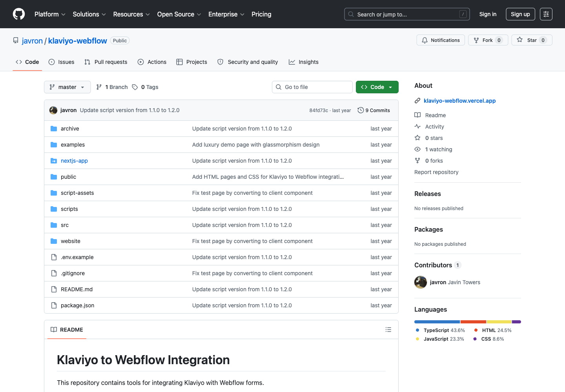Click the .gitignore file icon
The height and width of the screenshot is (392, 565).
(54, 273)
